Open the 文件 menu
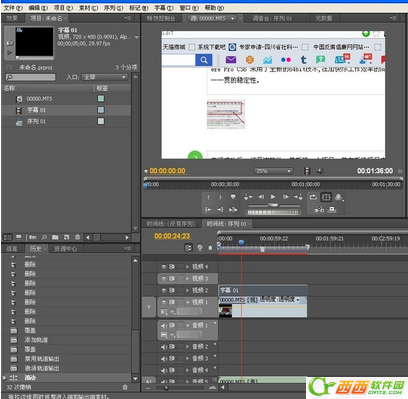Screen dimensions: 408x399 coord(13,8)
